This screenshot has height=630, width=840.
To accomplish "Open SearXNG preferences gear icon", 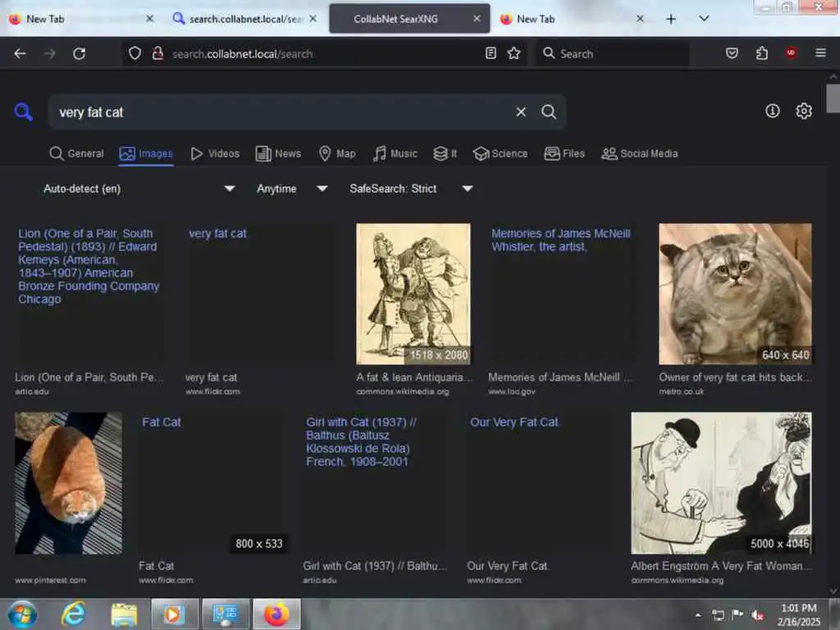I will click(804, 111).
